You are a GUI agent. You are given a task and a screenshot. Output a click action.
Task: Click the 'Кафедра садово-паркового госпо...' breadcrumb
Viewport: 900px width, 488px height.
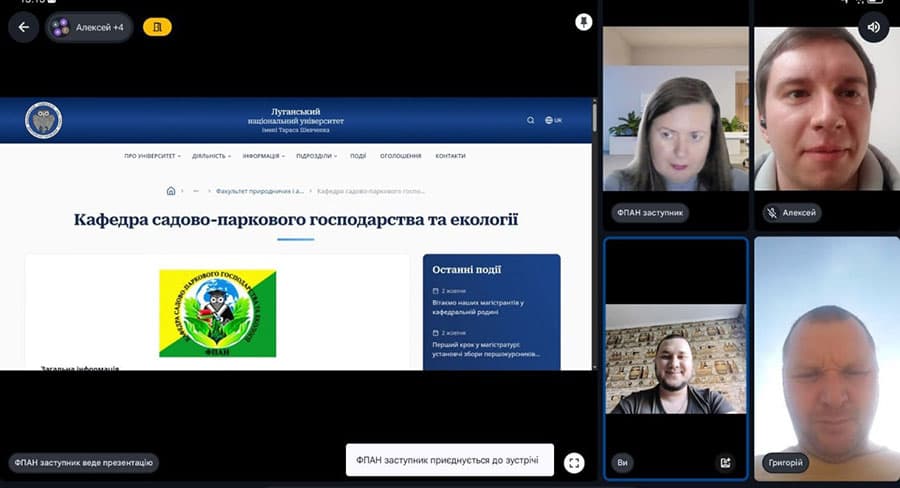tap(371, 191)
